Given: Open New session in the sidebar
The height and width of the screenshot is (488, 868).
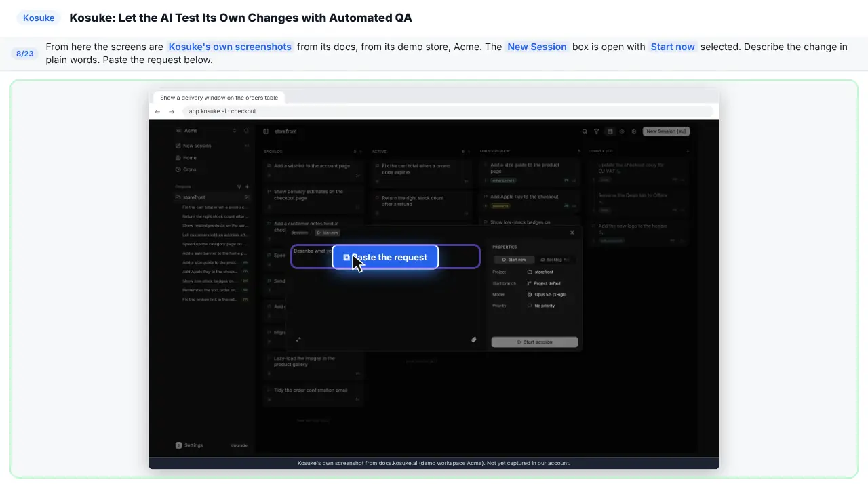Looking at the screenshot, I should [212, 146].
